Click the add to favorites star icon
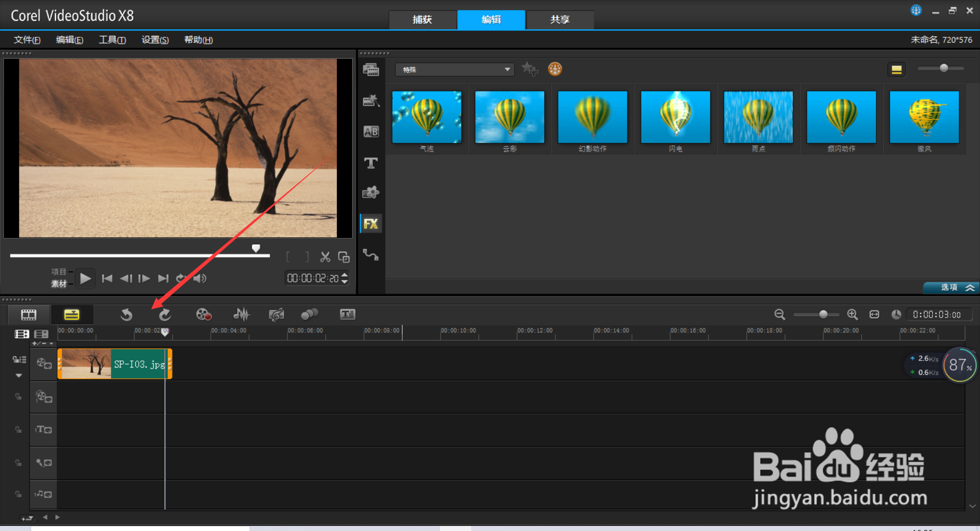The width and height of the screenshot is (980, 531). 530,69
